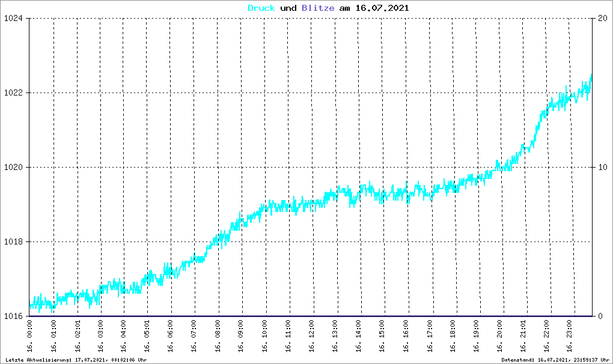Click the '16. 02:01' time axis label
The image size is (613, 364).
click(x=78, y=336)
